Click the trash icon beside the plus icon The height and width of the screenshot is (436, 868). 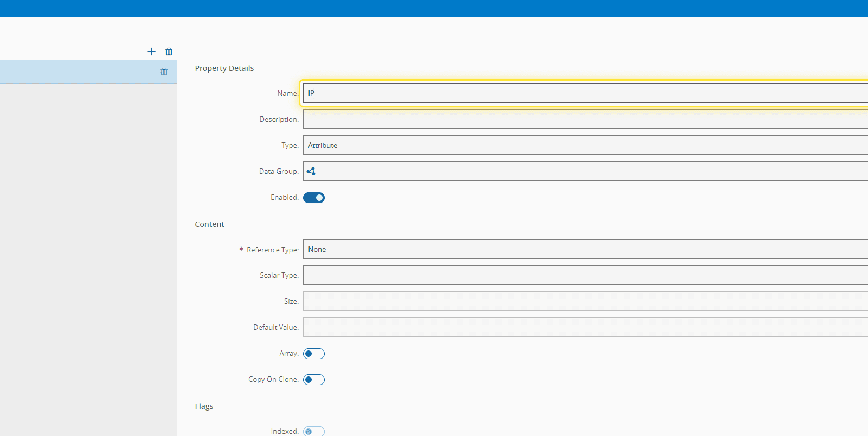169,51
